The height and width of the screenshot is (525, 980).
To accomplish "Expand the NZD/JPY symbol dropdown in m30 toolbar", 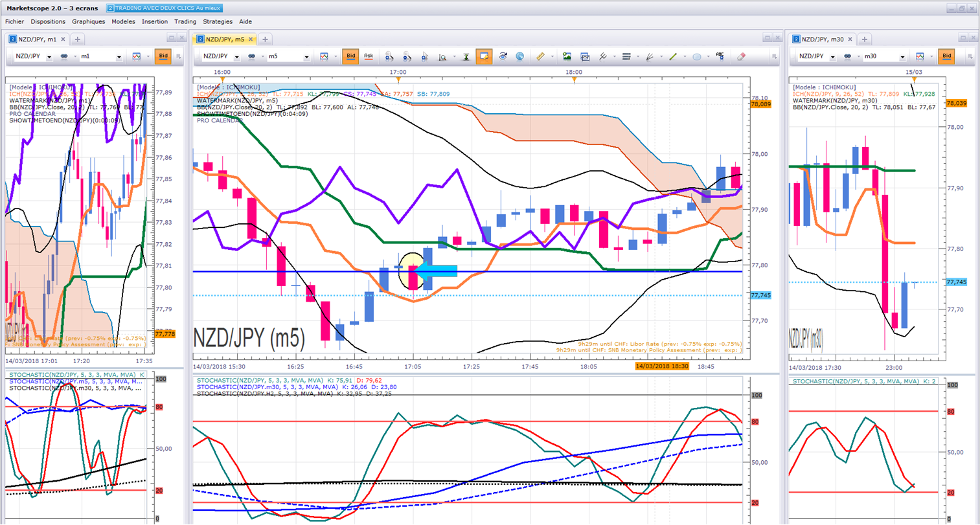I will [833, 57].
